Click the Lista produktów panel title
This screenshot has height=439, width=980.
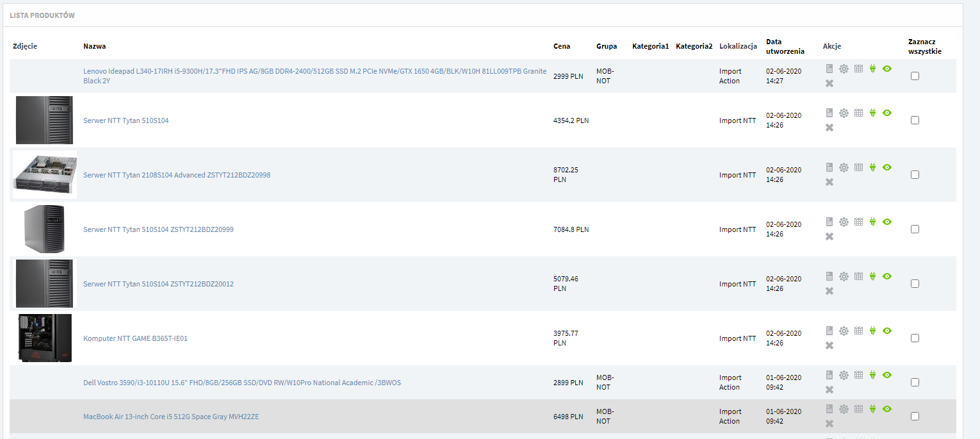[x=42, y=15]
